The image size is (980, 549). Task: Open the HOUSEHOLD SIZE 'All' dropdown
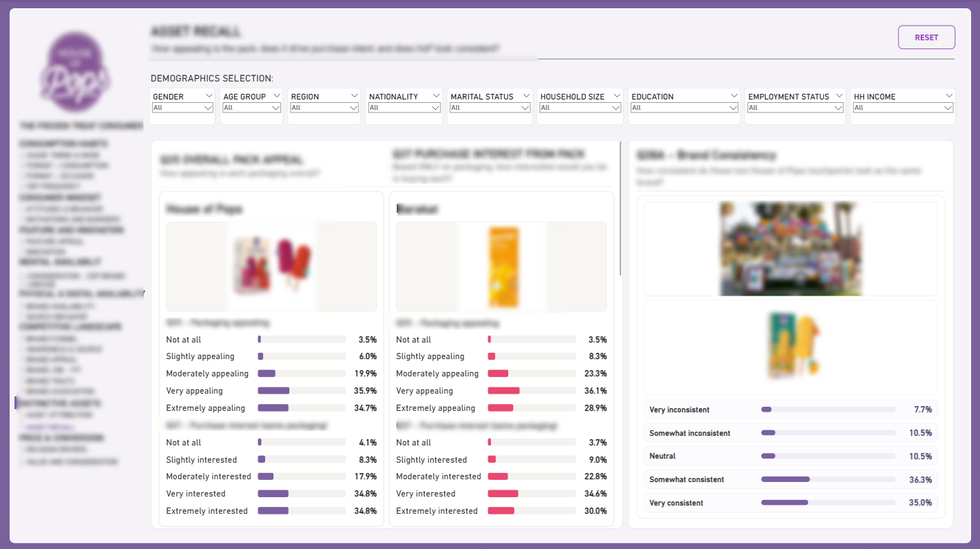[x=580, y=108]
